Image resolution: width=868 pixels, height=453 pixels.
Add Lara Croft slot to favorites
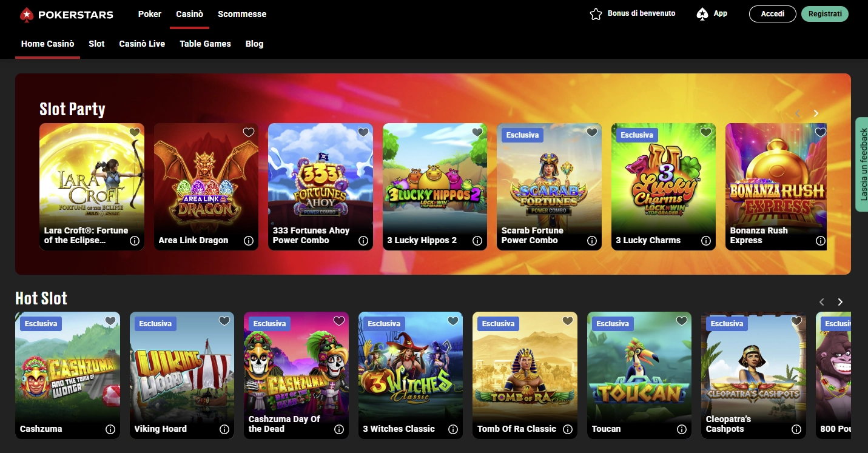click(134, 132)
